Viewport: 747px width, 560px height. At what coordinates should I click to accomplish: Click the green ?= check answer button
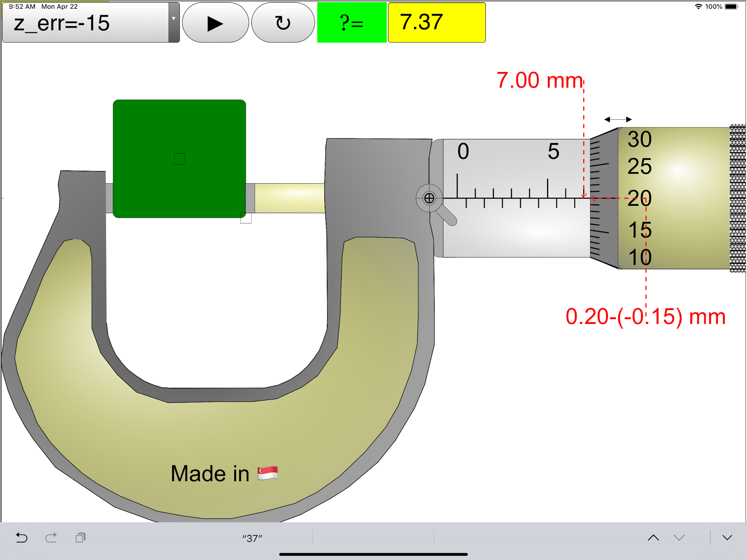click(351, 23)
